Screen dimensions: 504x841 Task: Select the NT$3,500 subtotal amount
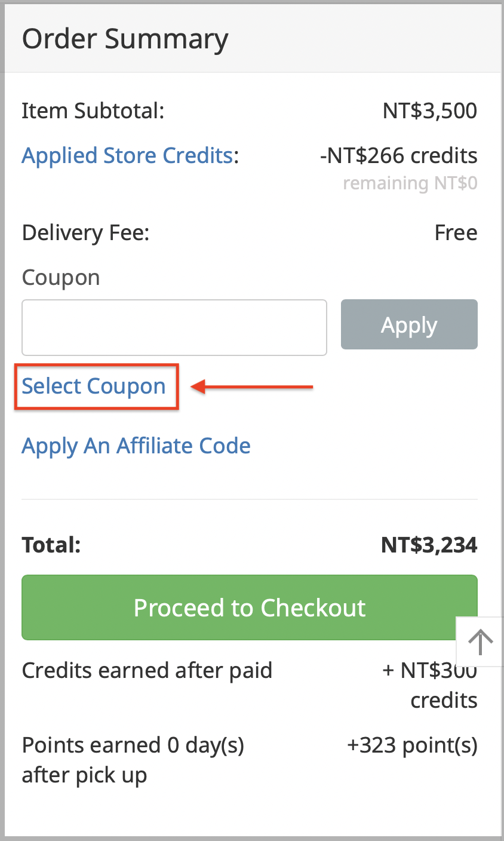(x=430, y=111)
